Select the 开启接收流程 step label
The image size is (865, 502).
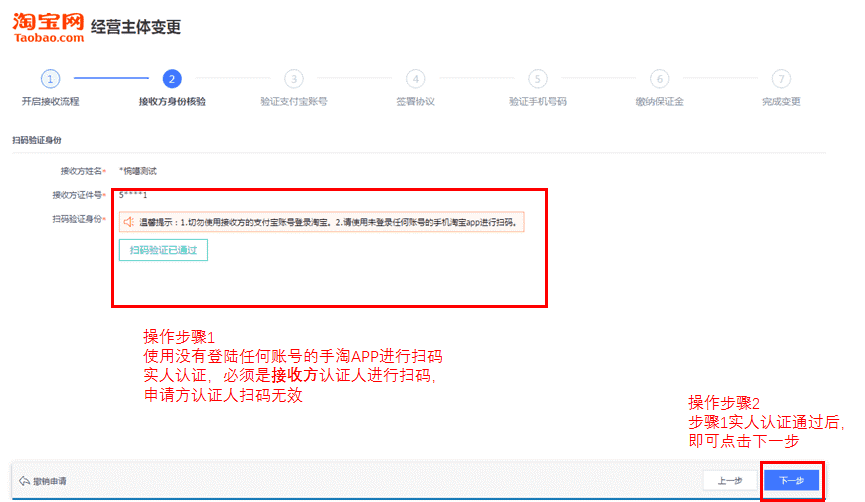[50, 102]
